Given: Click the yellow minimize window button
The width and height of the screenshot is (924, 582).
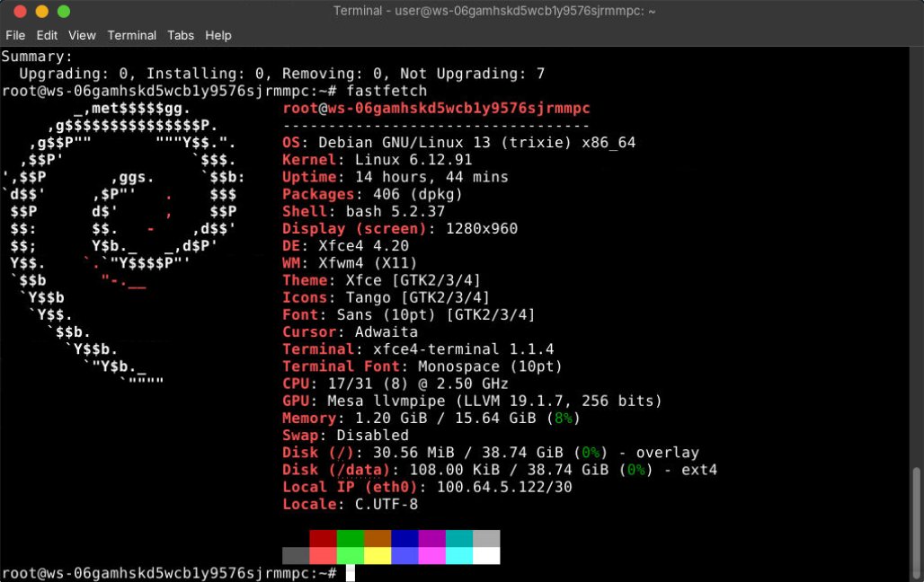Looking at the screenshot, I should tap(42, 11).
